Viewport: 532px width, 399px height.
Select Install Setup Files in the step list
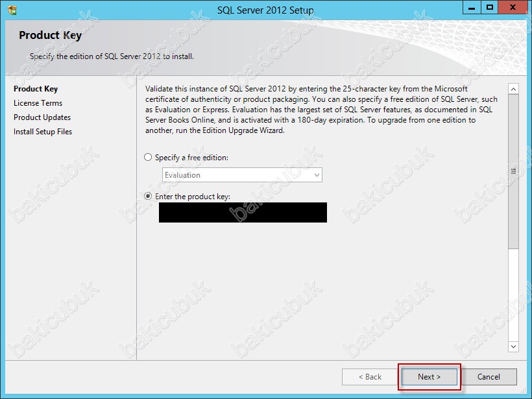(x=43, y=132)
